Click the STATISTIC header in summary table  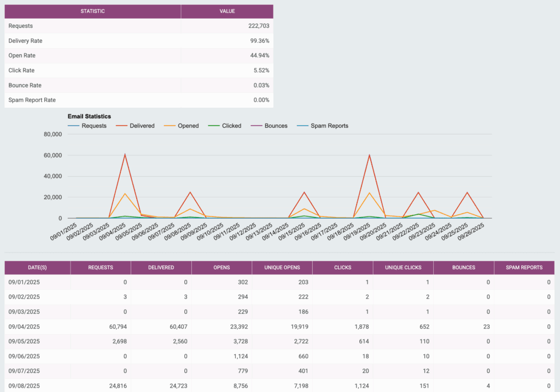92,11
